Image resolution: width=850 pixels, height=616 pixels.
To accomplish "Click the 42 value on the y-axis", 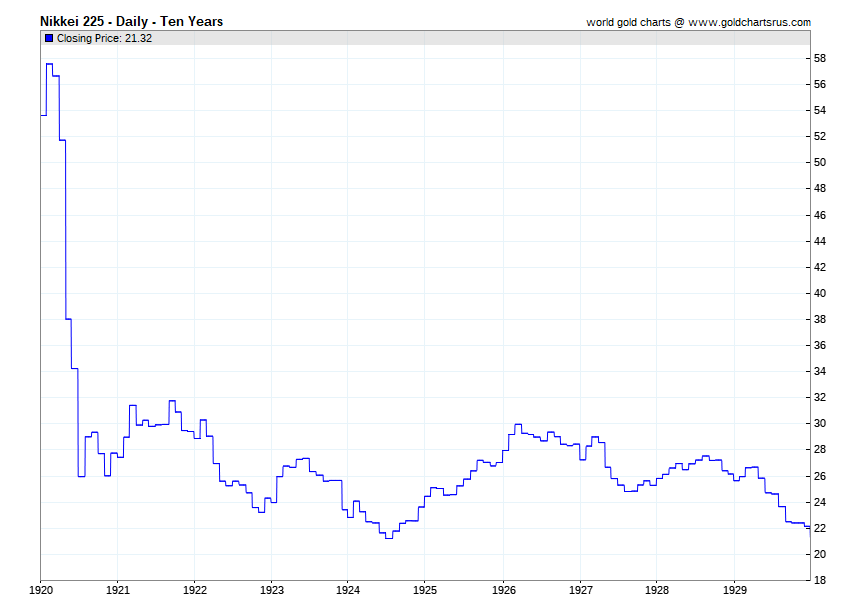I will pos(820,267).
